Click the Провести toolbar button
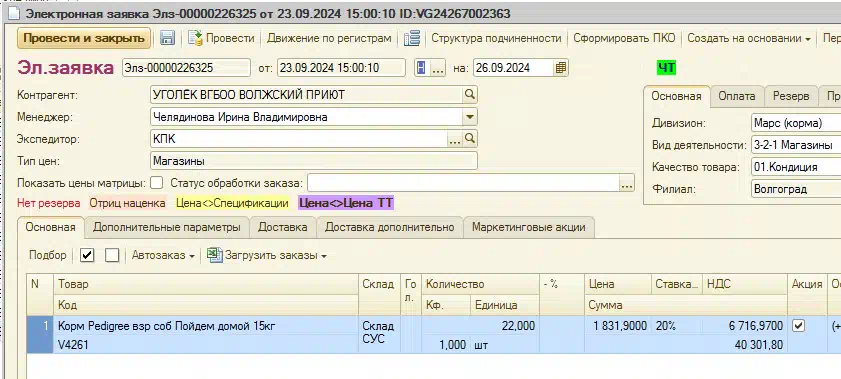Viewport: 841px width, 379px height. click(x=221, y=38)
